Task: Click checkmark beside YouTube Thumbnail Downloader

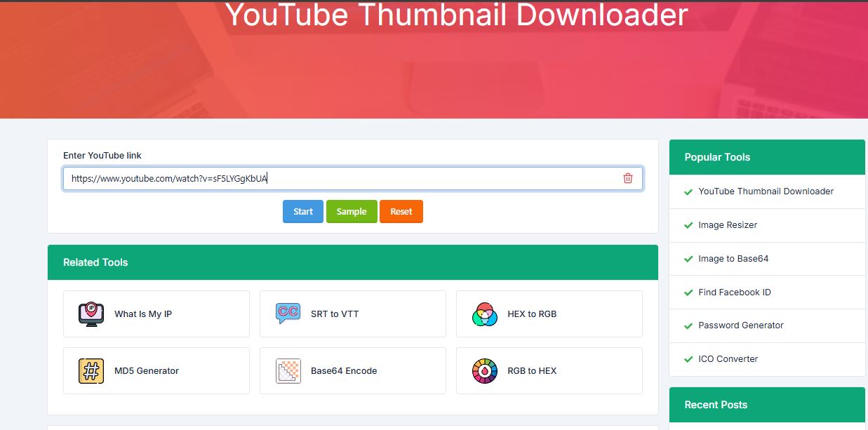Action: coord(688,192)
